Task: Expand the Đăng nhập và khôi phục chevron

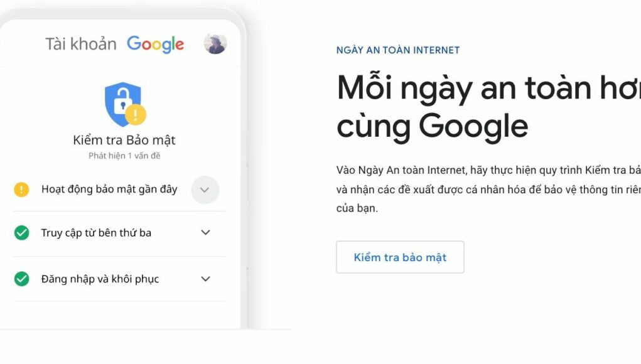Action: coord(206,279)
